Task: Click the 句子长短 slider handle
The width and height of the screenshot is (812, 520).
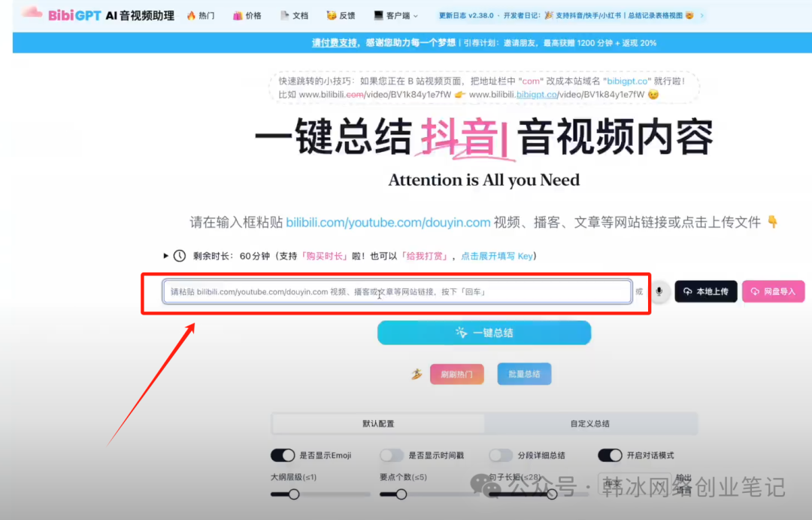Action: [552, 494]
